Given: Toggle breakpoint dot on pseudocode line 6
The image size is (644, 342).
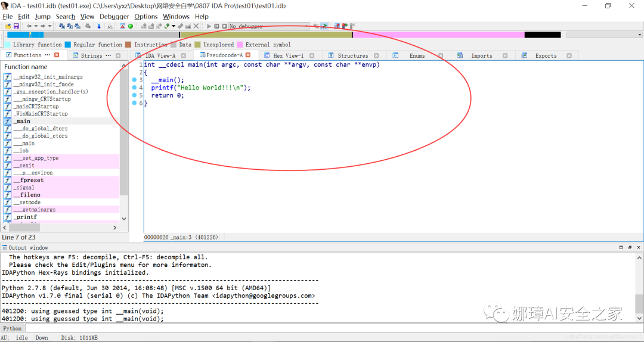Looking at the screenshot, I should (x=134, y=102).
